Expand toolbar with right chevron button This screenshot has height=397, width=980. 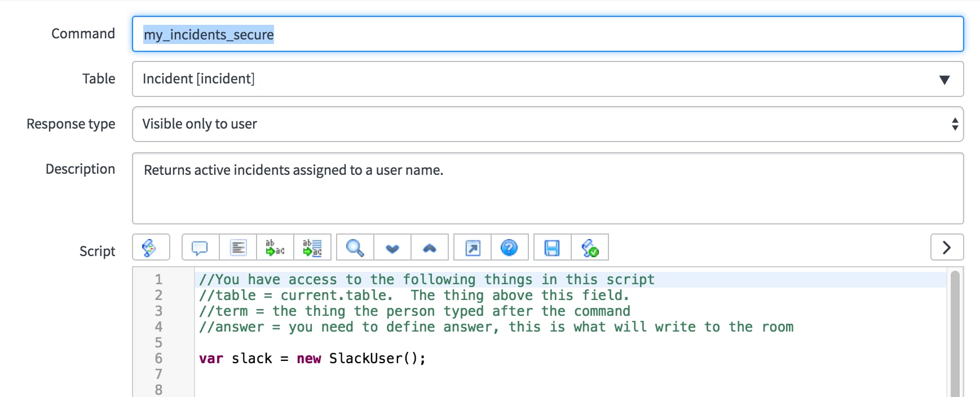(947, 247)
